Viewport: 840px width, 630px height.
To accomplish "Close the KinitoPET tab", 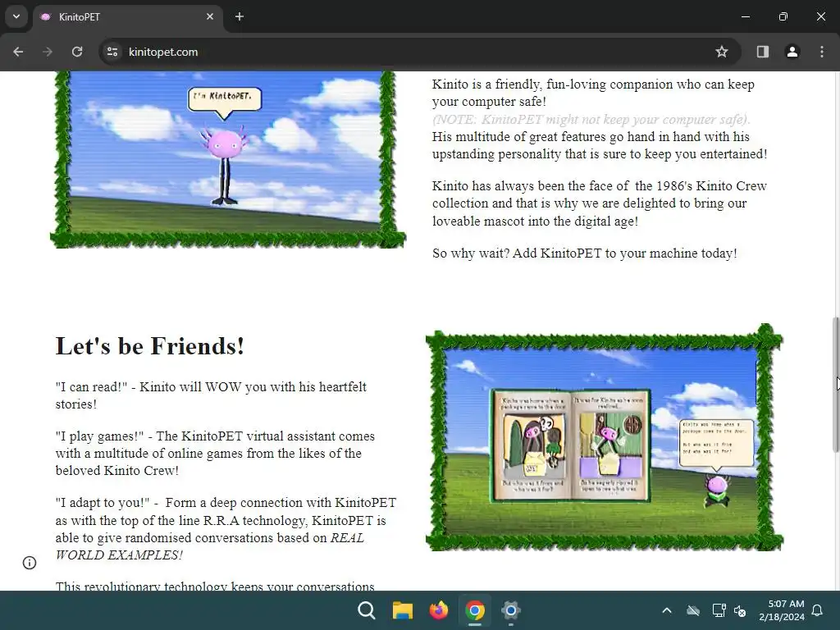I will click(x=210, y=16).
